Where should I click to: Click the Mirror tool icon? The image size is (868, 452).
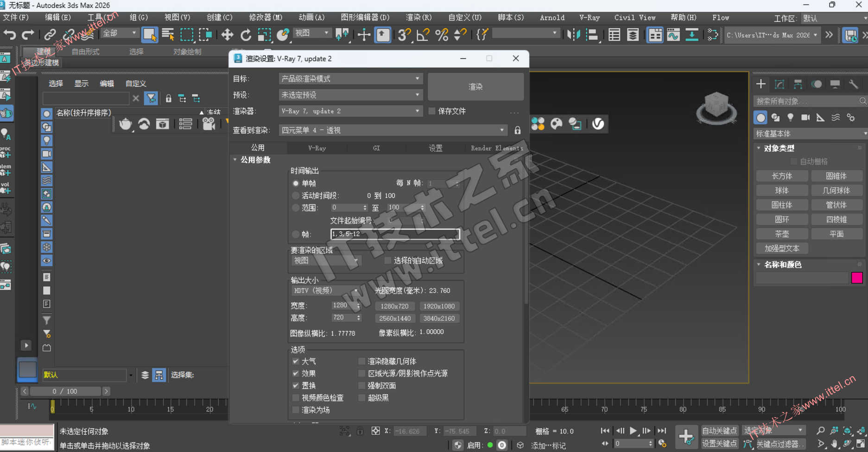pos(573,35)
